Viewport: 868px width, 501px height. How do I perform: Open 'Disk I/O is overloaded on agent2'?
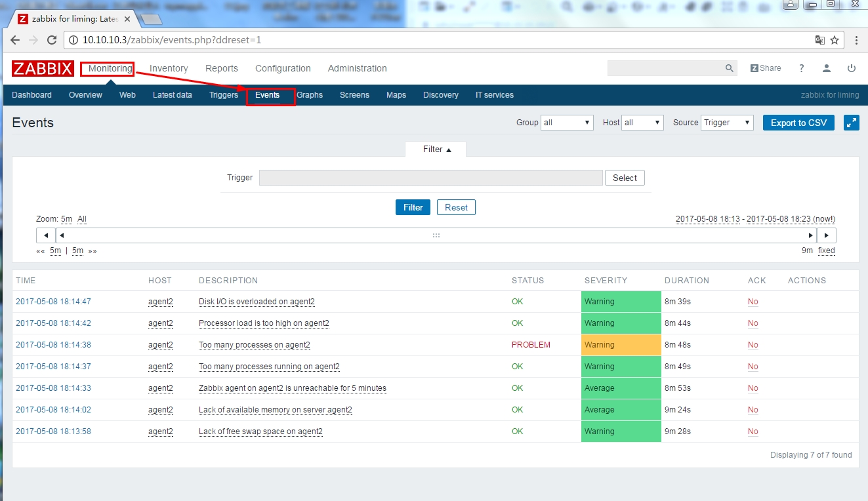[257, 302]
